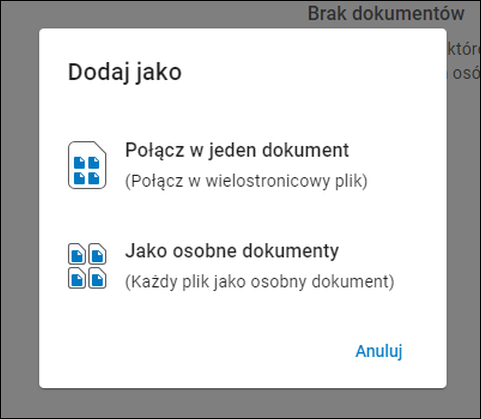Screen dimensions: 481x419
Task: Click lower-left page in separate documents icon
Action: point(77,278)
